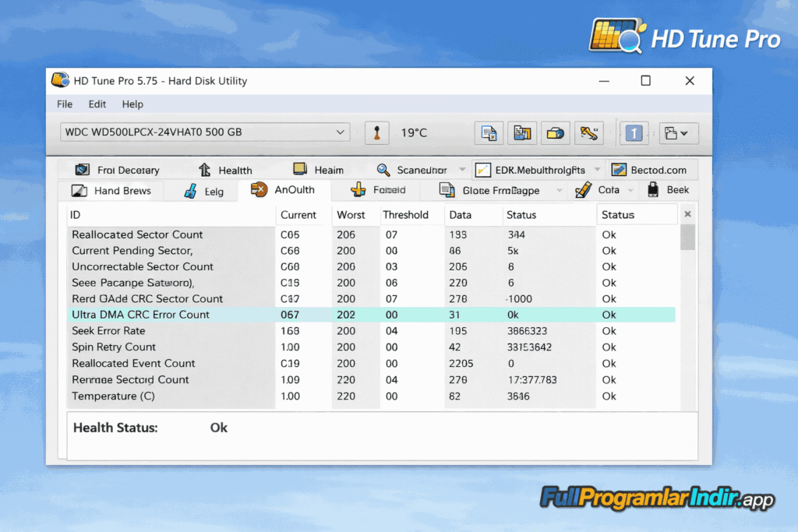Screen dimensions: 798x532
Task: Expand the arrow after Glote Frmagpe tab
Action: [558, 190]
